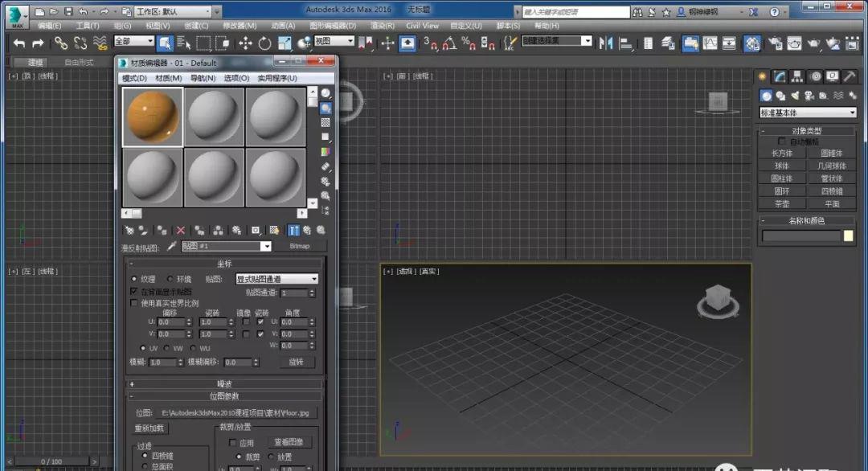This screenshot has height=471, width=868.
Task: Toggle Show Shaded Material in Viewport icon
Action: pyautogui.click(x=274, y=230)
